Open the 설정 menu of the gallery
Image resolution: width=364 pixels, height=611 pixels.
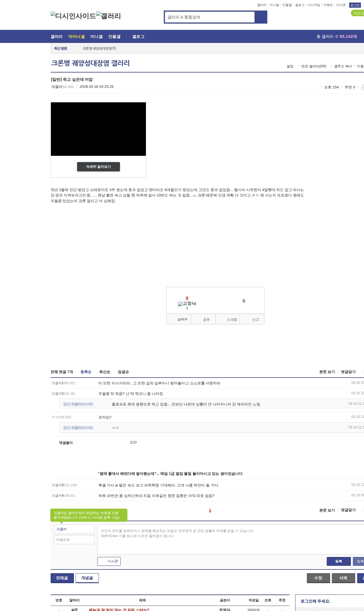click(x=290, y=66)
